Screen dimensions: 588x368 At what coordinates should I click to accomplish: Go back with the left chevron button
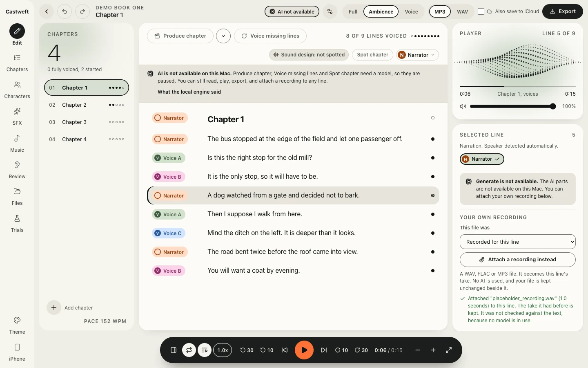point(47,11)
